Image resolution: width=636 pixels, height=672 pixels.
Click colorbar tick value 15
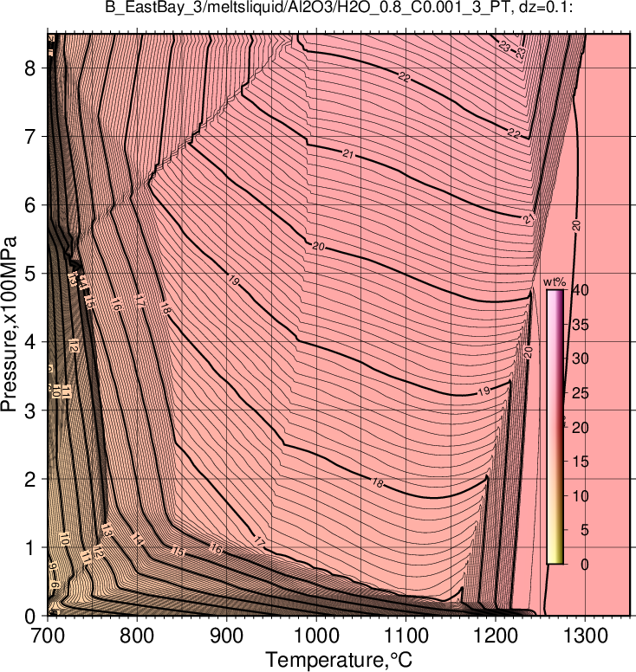click(581, 462)
